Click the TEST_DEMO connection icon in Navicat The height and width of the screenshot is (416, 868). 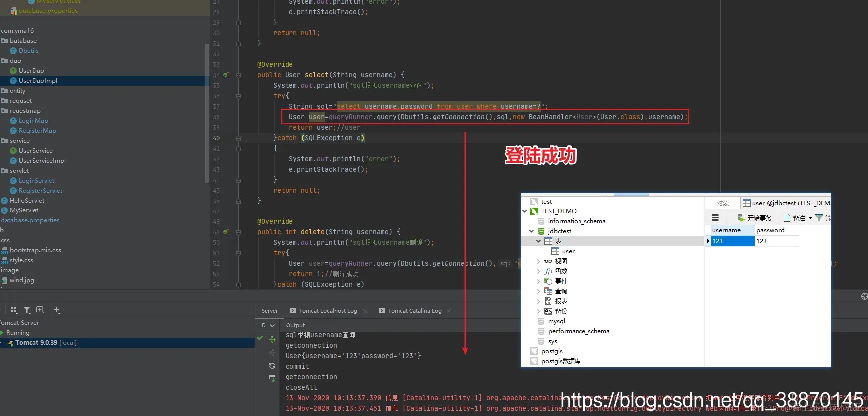pyautogui.click(x=534, y=211)
